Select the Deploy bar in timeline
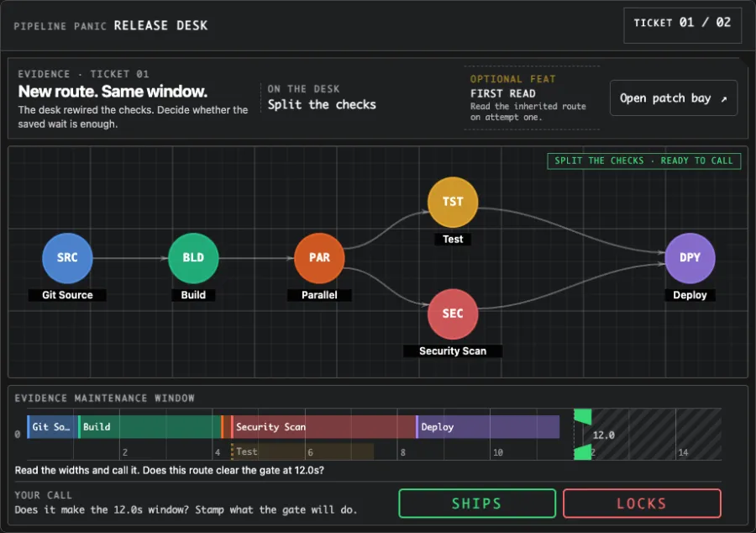This screenshot has height=533, width=756. click(487, 427)
